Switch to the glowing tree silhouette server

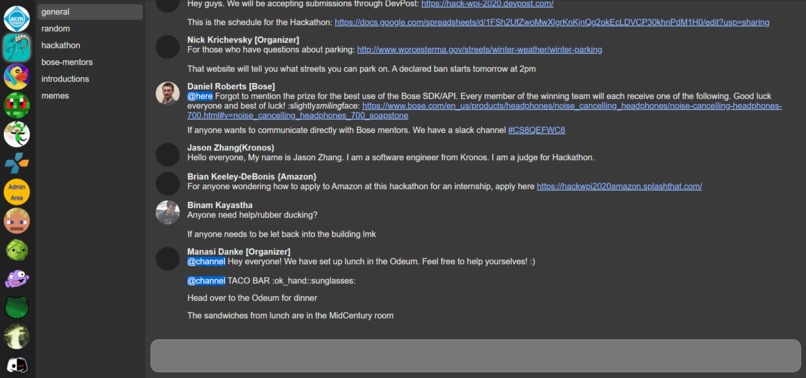point(17,337)
